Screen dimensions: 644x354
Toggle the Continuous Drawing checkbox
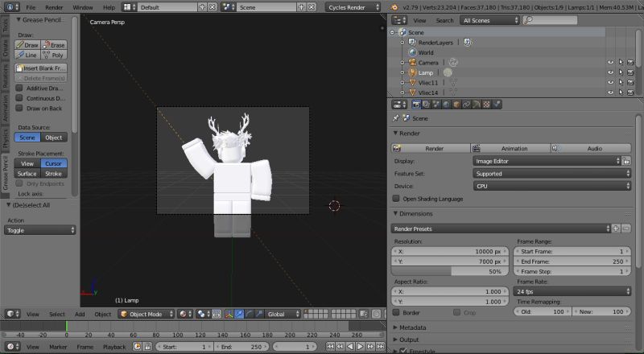pyautogui.click(x=19, y=97)
